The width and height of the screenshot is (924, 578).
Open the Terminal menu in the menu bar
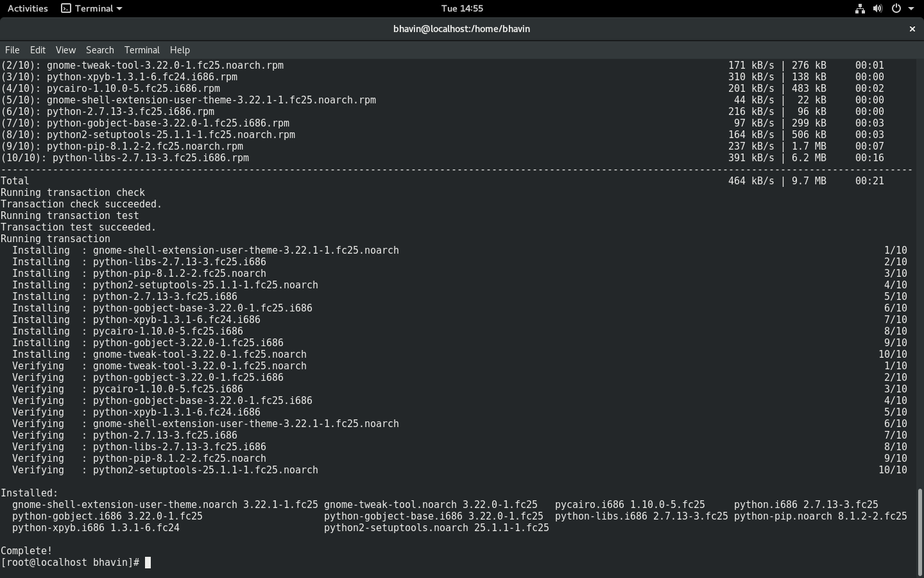(142, 49)
